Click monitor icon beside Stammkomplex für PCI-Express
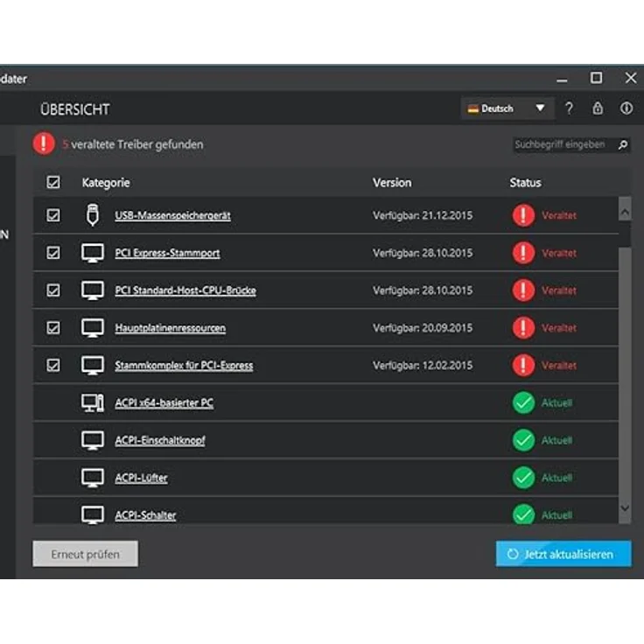 [93, 365]
